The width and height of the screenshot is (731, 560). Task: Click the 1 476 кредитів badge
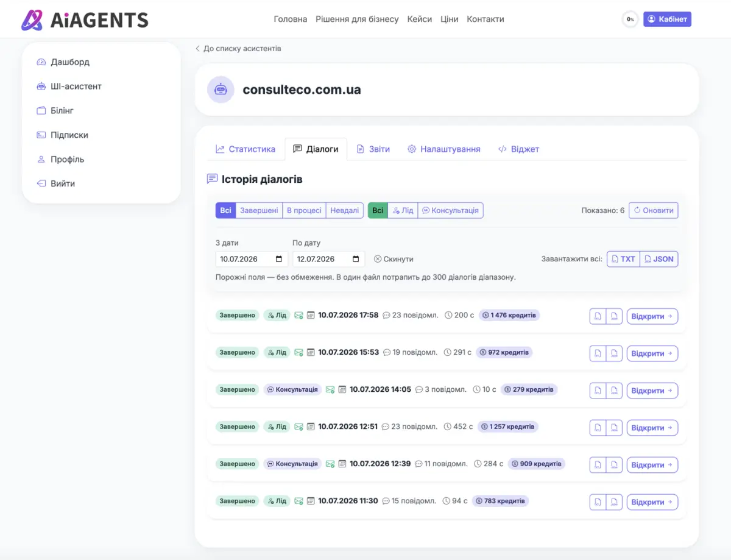pyautogui.click(x=509, y=315)
